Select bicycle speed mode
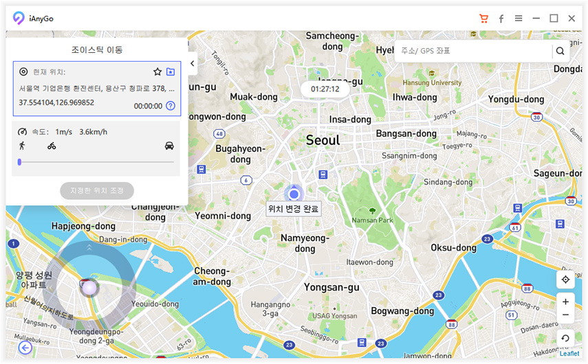The image size is (588, 364). 52,146
